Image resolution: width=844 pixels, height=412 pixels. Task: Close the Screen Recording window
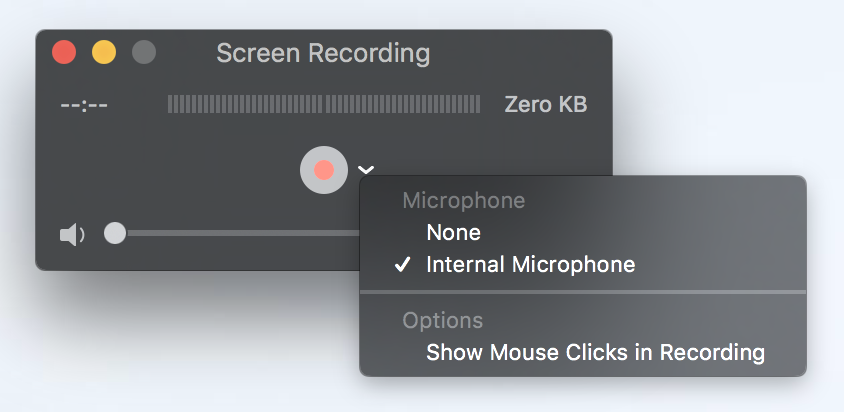click(64, 52)
